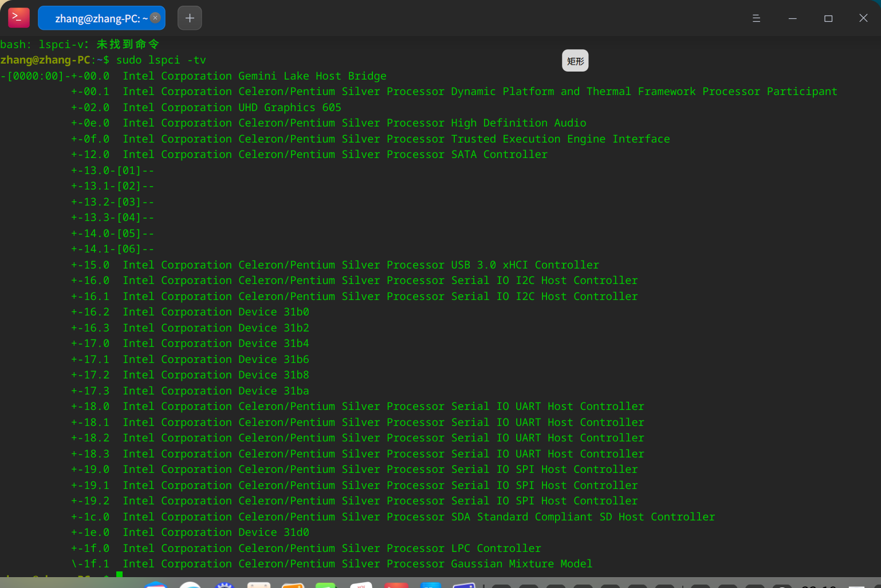Select the sudo lspci -tv command text
Image resolution: width=881 pixels, height=588 pixels.
coord(162,60)
